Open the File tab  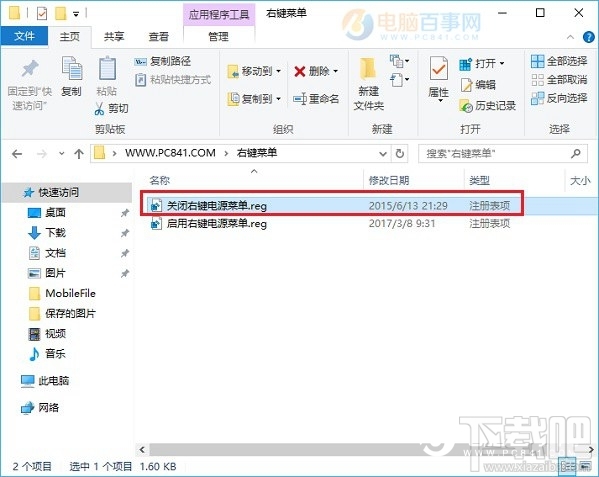coord(24,36)
